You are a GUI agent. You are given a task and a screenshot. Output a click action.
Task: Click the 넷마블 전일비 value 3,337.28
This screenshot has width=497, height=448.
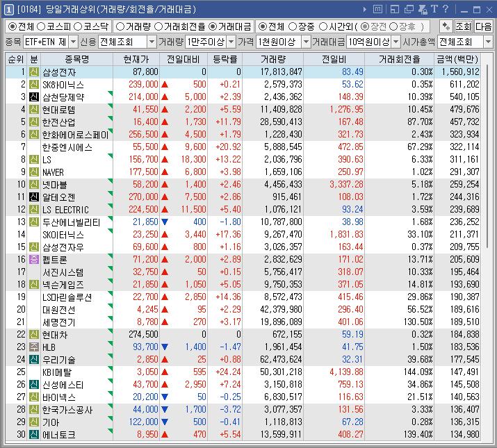click(x=346, y=185)
